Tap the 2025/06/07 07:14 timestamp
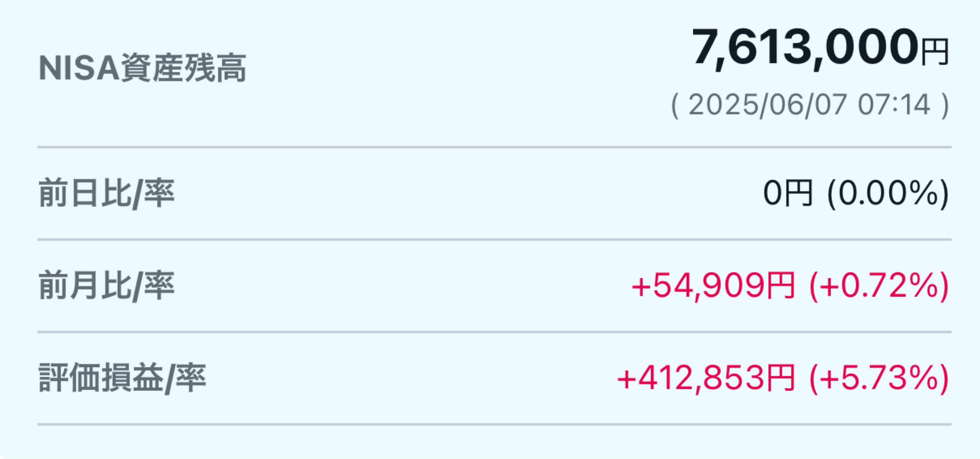This screenshot has width=980, height=459. coord(810,105)
